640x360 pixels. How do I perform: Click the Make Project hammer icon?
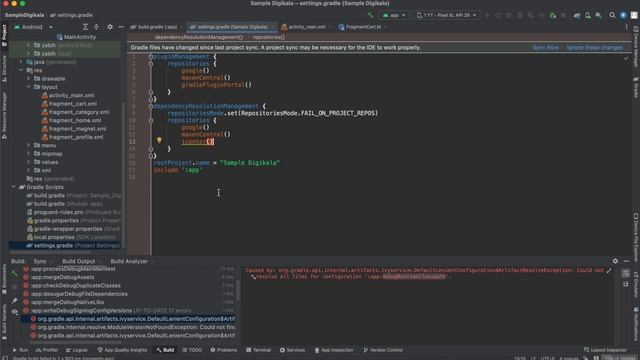pos(371,15)
